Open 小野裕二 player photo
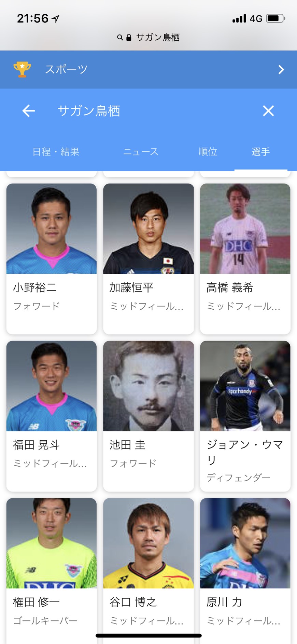Screen dimensions: 297x644 52,229
